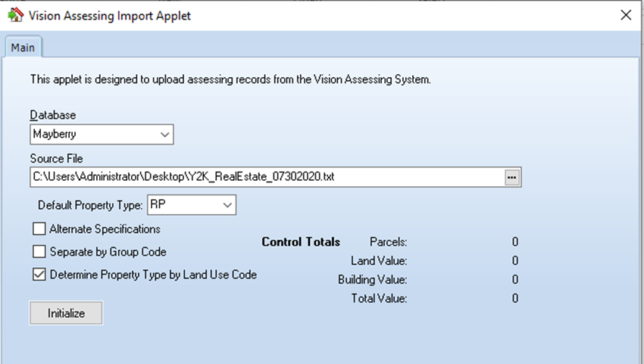Viewport: 644px width, 364px height.
Task: Enable Alternate Specifications checkbox
Action: [x=39, y=229]
